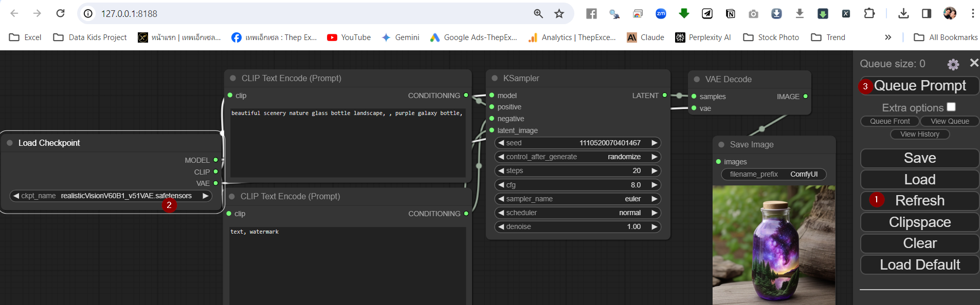Open browser side panel icon
Viewport: 980px width, 305px height.
(x=926, y=14)
